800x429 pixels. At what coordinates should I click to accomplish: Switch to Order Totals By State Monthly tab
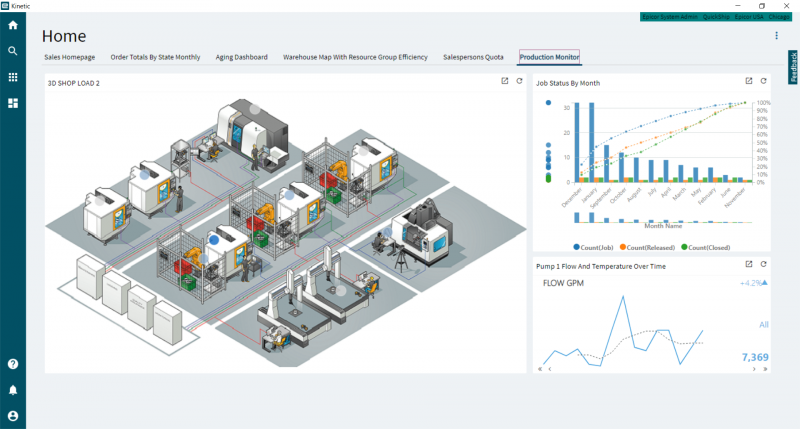point(155,57)
